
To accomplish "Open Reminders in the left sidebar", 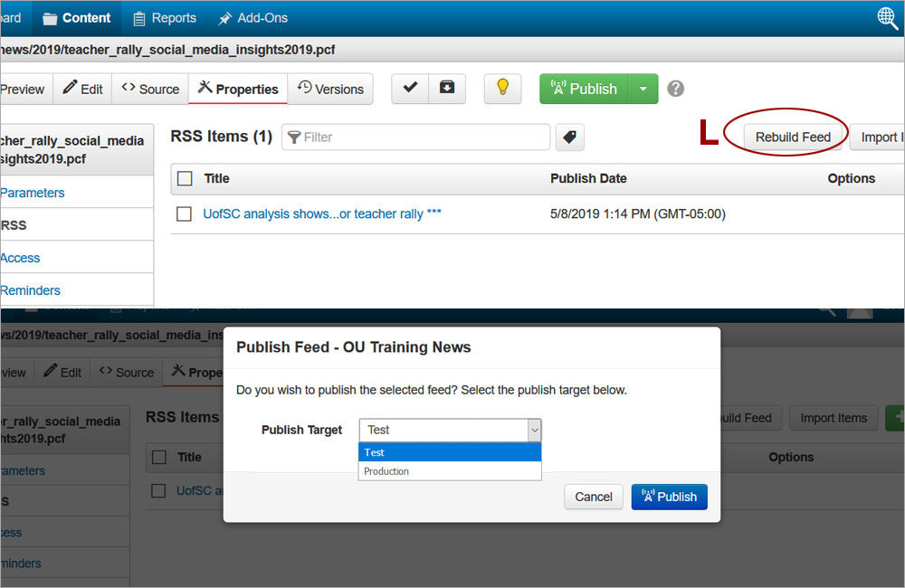I will [30, 290].
